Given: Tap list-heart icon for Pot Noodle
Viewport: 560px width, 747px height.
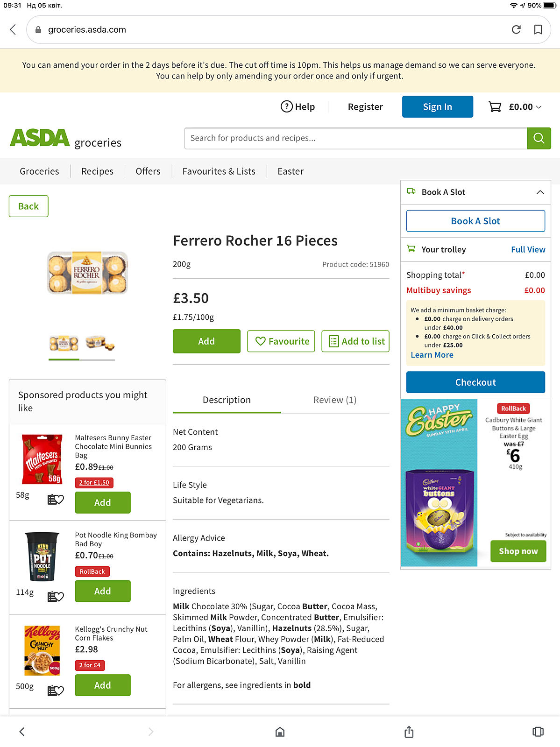Looking at the screenshot, I should click(56, 596).
